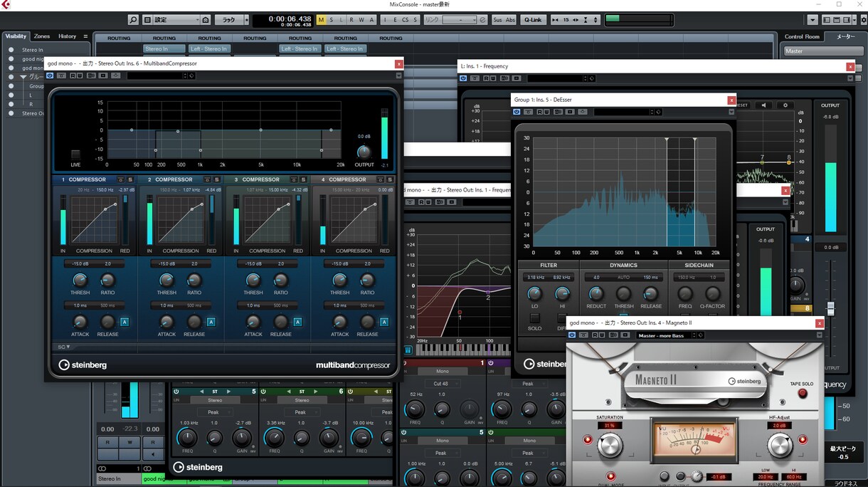Toggle the global Mute (M) state button

tap(321, 20)
